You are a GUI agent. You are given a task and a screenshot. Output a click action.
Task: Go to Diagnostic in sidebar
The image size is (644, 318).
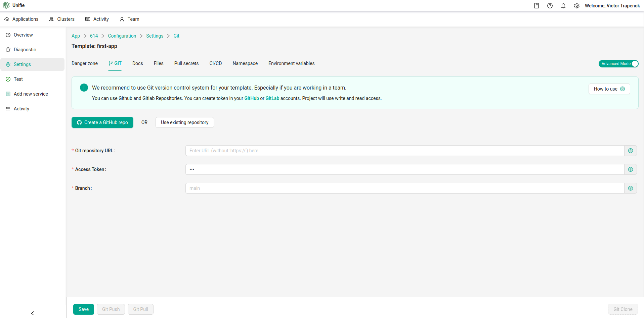point(33,50)
